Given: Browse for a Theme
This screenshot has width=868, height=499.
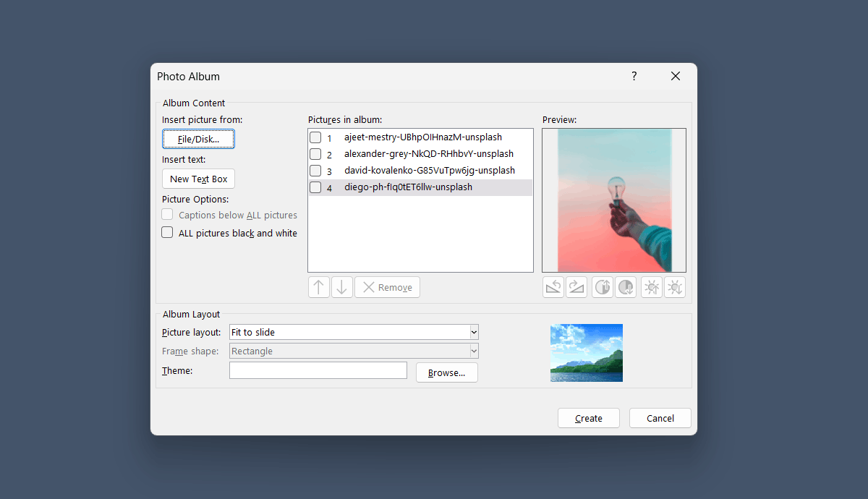Looking at the screenshot, I should click(446, 372).
